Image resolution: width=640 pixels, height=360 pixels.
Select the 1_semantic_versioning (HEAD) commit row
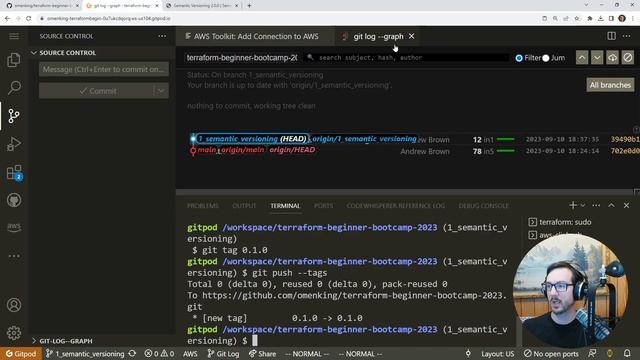pyautogui.click(x=412, y=139)
